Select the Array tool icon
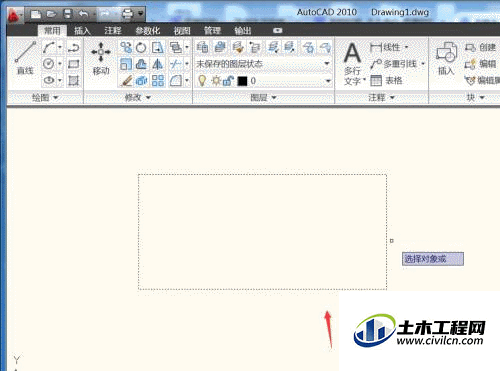This screenshot has width=500, height=371. (158, 80)
